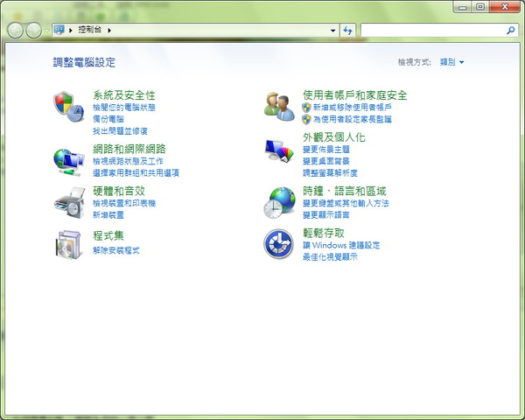Click the Ease of Access blue circle icon
This screenshot has width=525, height=420.
278,244
